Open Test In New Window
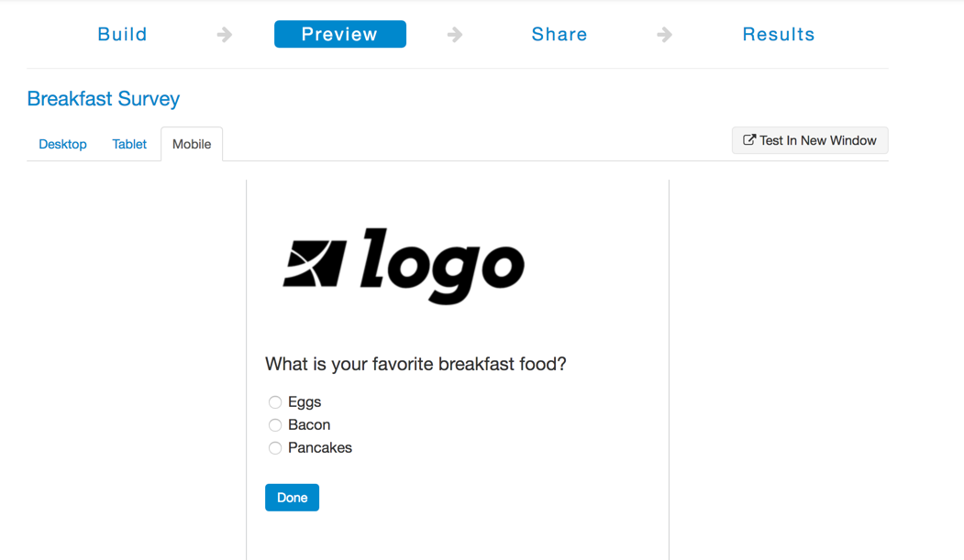This screenshot has width=964, height=560. tap(810, 140)
